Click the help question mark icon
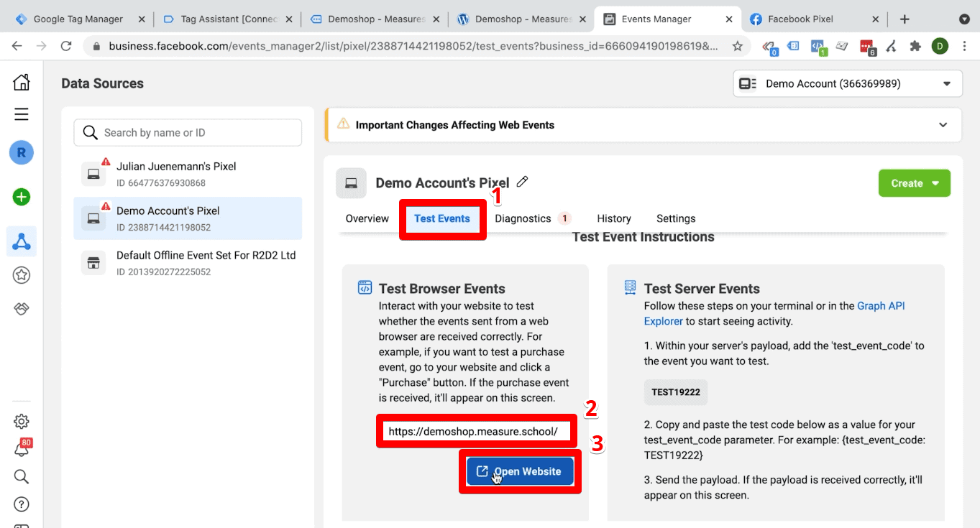 [x=22, y=504]
